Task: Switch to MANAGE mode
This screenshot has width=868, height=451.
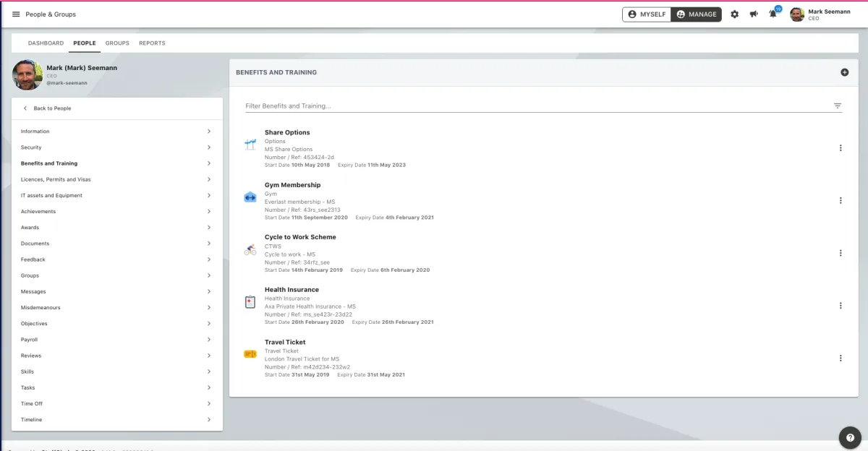Action: tap(697, 14)
